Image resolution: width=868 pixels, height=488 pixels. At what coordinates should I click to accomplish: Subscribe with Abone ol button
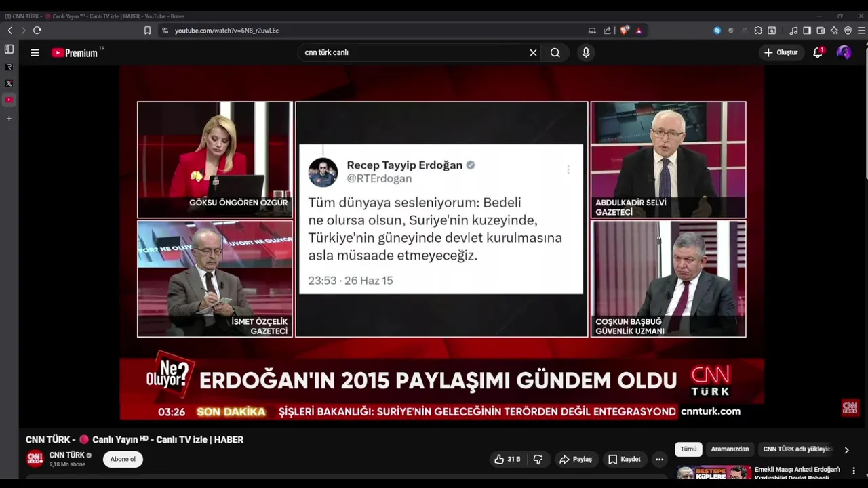tap(123, 459)
